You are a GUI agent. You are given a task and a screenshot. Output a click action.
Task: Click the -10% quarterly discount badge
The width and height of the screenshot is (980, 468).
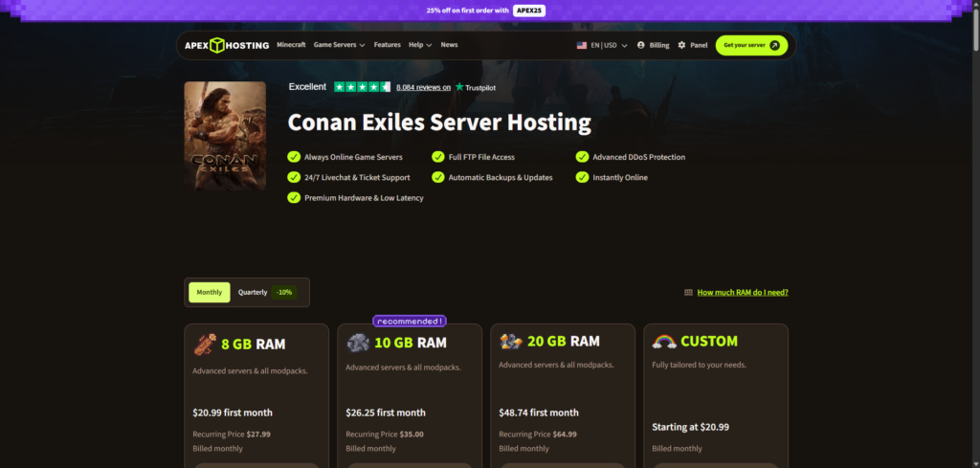pos(283,293)
